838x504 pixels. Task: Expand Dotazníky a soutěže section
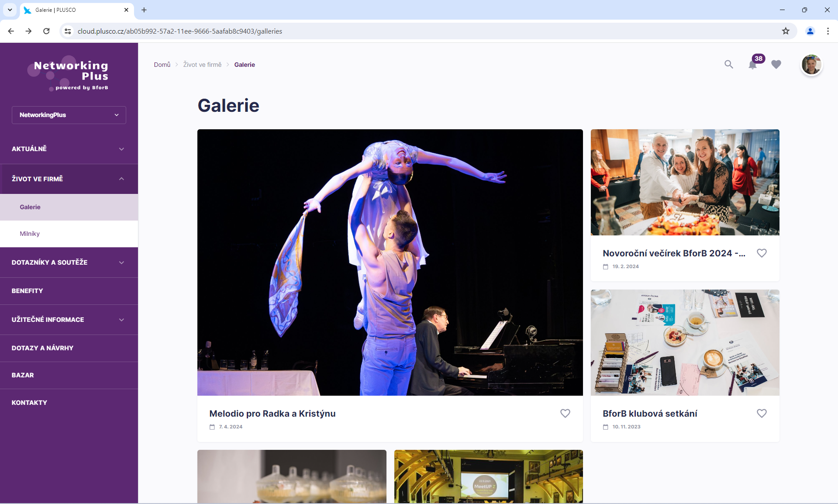[x=69, y=262]
